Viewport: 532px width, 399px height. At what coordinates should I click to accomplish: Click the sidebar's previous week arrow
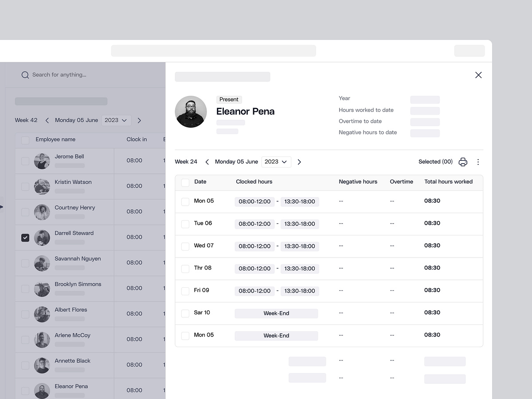(47, 120)
